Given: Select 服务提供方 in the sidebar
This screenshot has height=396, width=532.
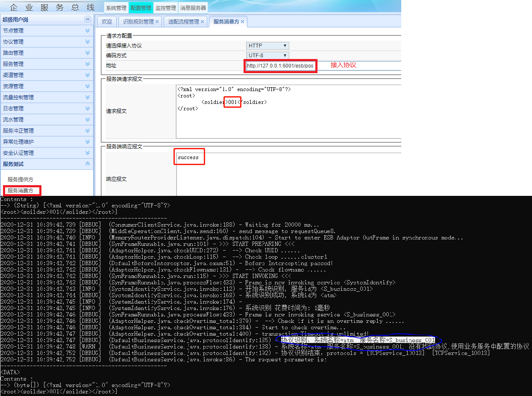Looking at the screenshot, I should [x=20, y=180].
